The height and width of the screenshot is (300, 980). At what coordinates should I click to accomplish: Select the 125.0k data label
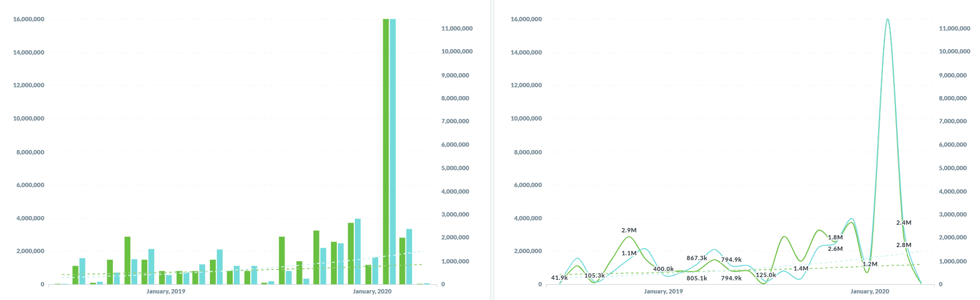click(766, 275)
